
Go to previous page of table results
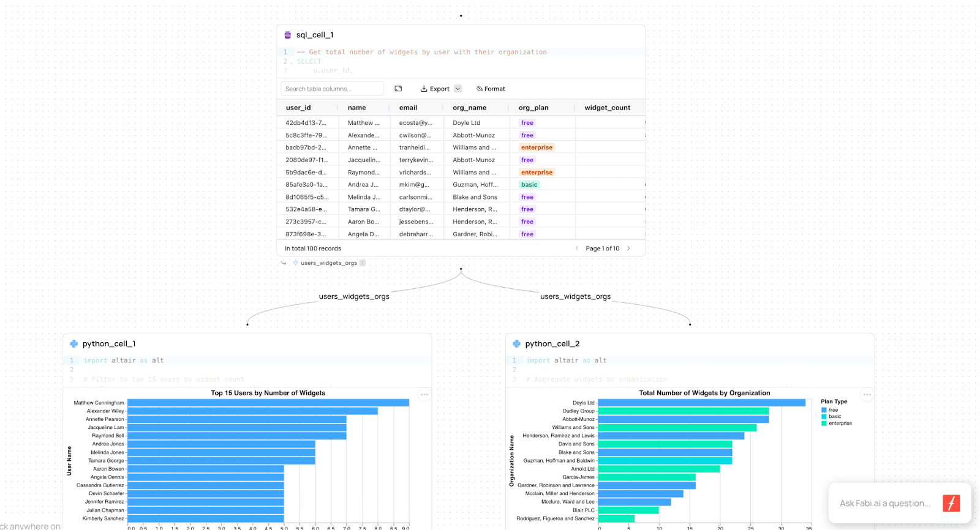tap(577, 248)
